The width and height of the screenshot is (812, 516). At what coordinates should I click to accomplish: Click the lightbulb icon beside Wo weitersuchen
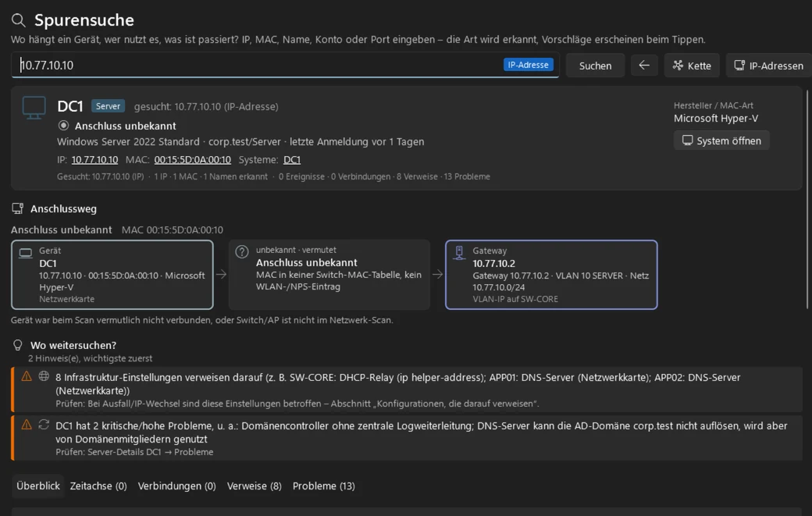[x=18, y=345]
